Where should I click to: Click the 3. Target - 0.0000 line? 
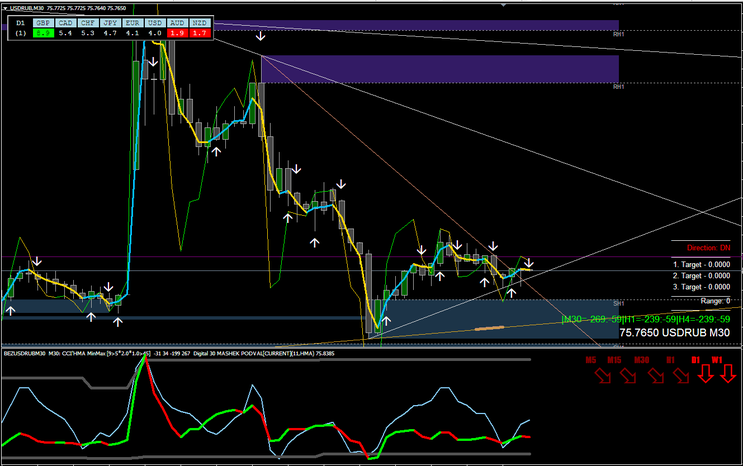pyautogui.click(x=701, y=287)
